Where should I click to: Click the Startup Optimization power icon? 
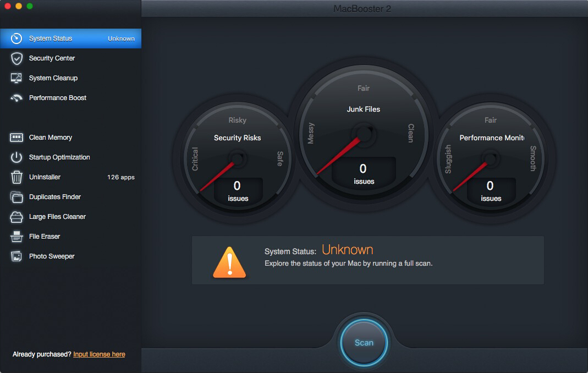17,157
